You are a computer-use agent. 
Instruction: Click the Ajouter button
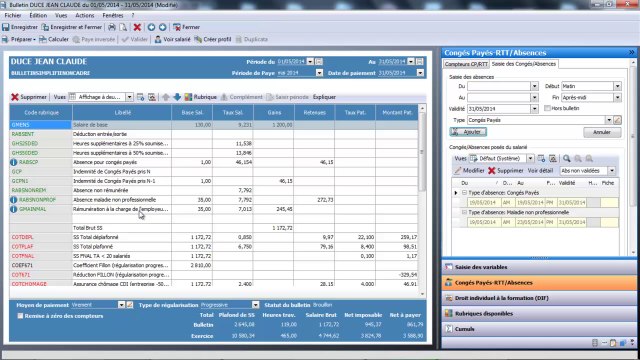point(468,132)
